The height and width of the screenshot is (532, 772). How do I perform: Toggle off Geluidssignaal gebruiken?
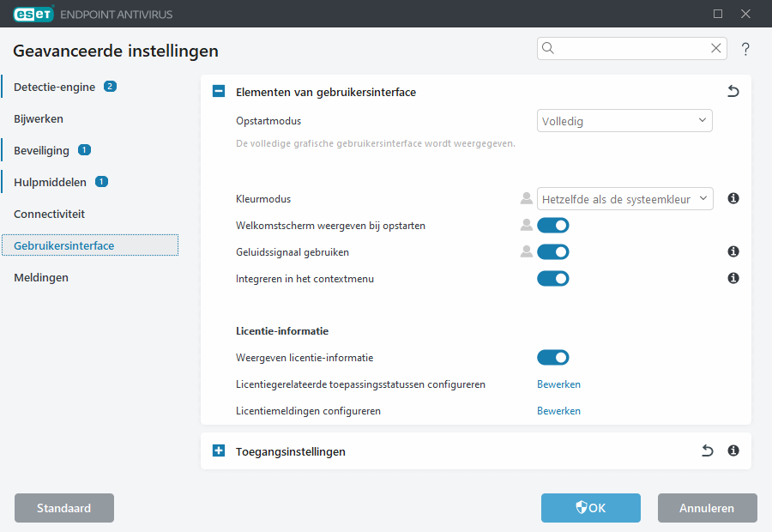pyautogui.click(x=552, y=251)
